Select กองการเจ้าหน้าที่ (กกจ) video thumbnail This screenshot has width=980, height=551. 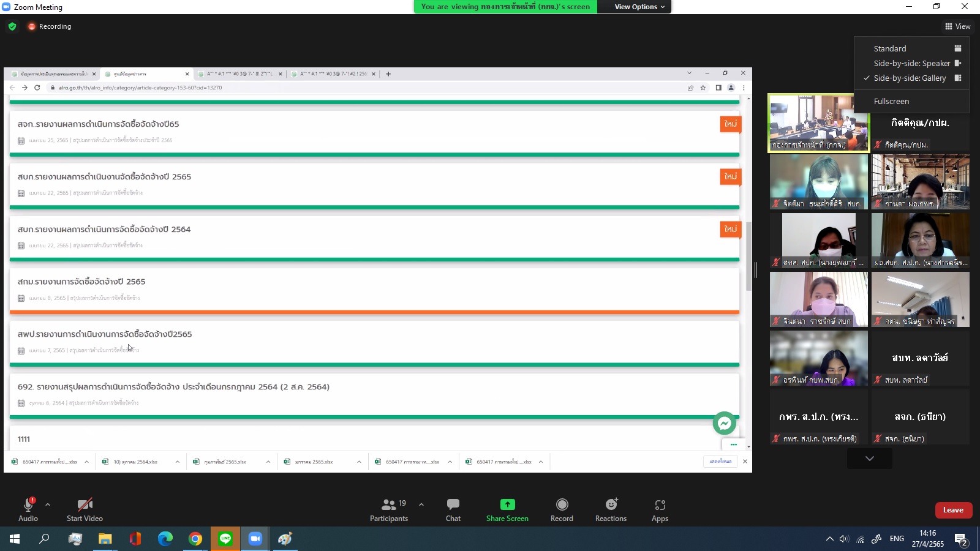(x=819, y=123)
